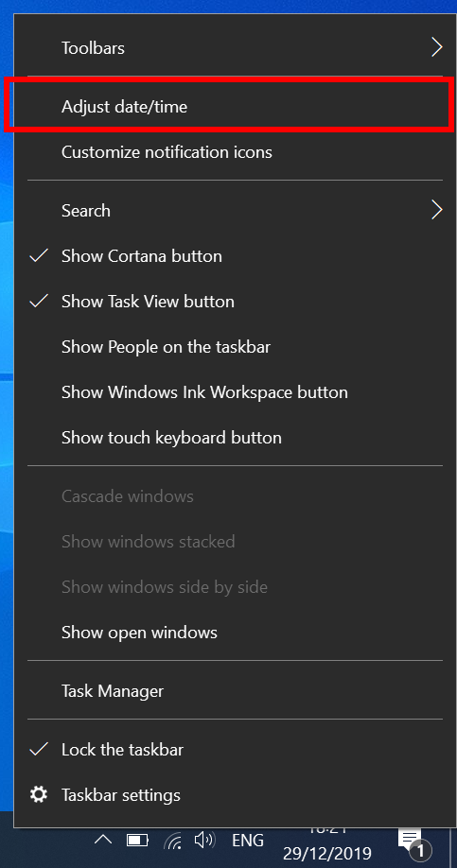
Task: Toggle Lock the taskbar option
Action: [235, 750]
